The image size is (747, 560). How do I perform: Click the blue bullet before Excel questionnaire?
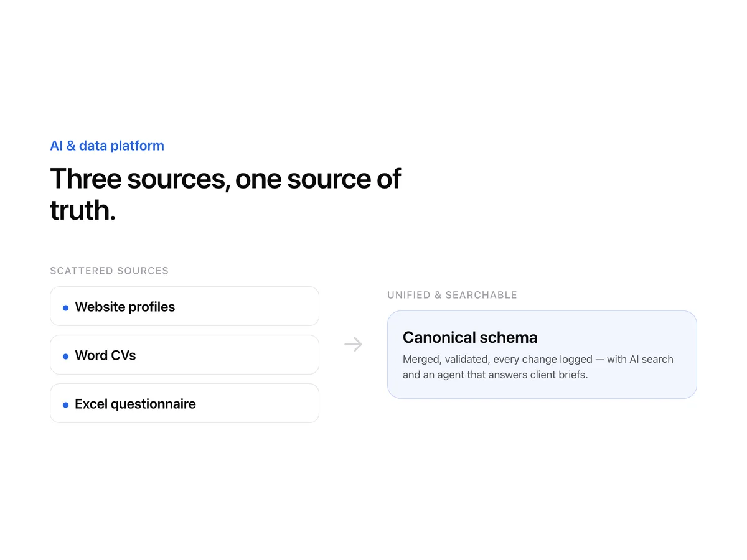pos(65,404)
